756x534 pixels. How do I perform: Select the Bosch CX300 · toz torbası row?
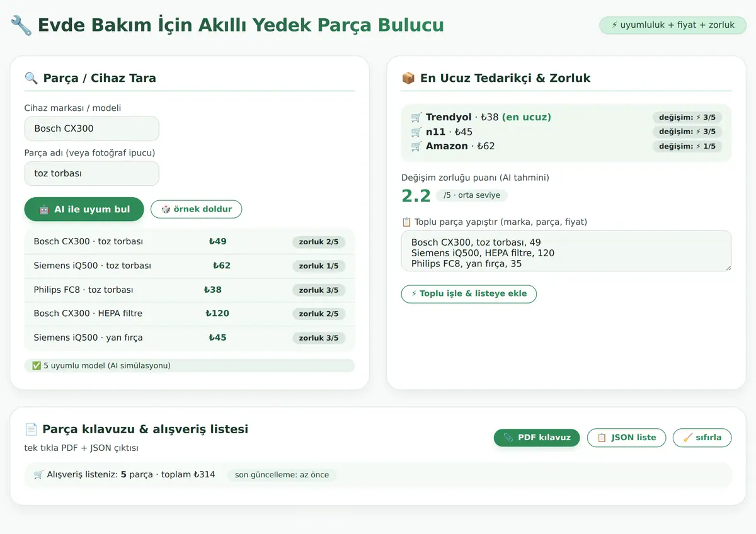click(x=190, y=242)
